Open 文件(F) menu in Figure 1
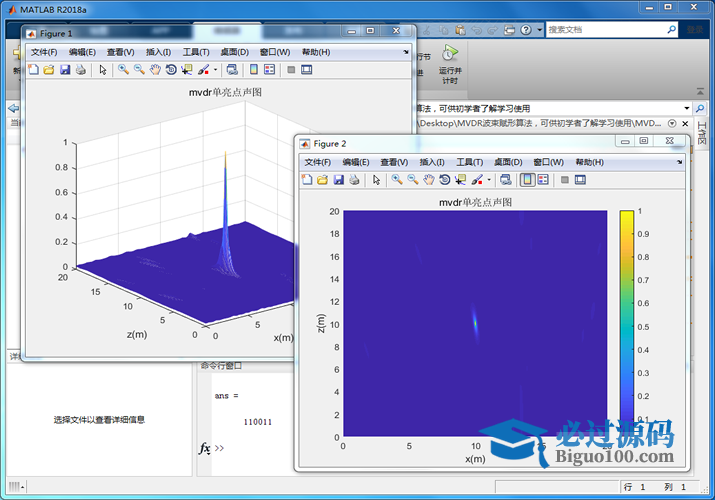 click(x=44, y=52)
